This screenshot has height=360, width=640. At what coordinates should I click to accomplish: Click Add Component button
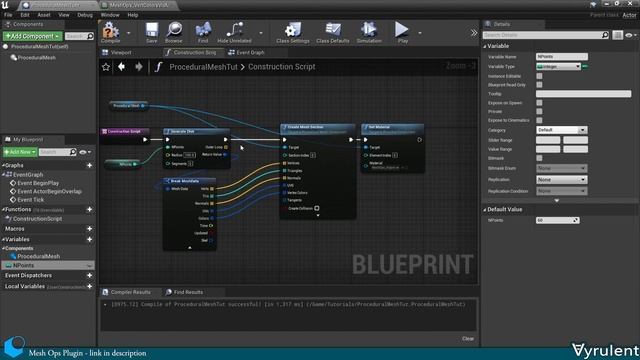coord(33,36)
